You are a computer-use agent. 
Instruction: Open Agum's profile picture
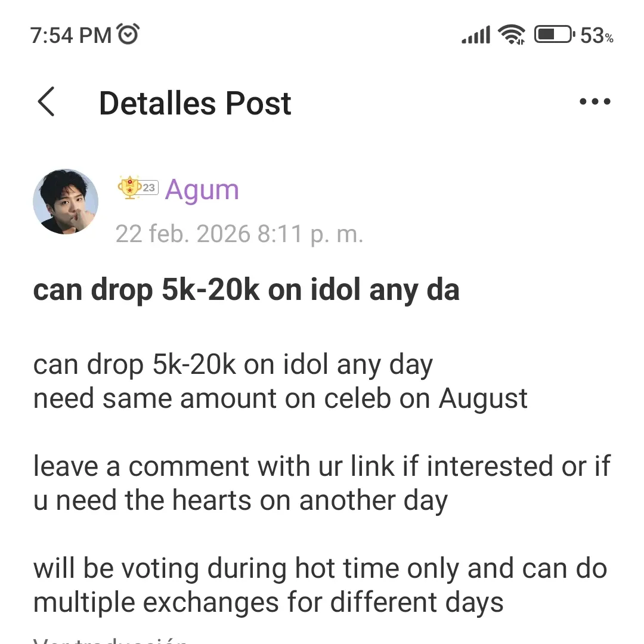coord(66,202)
